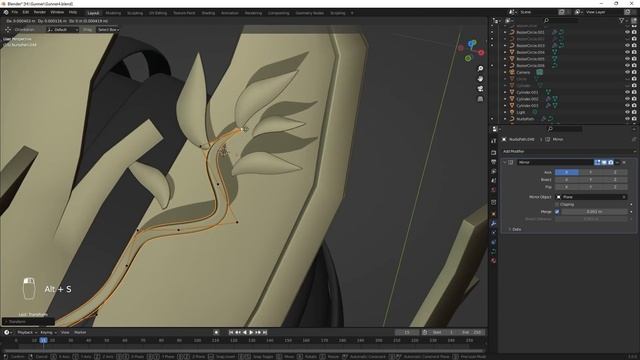This screenshot has width=640, height=360.
Task: Click the viewport zoom magnifier icon
Action: click(480, 69)
